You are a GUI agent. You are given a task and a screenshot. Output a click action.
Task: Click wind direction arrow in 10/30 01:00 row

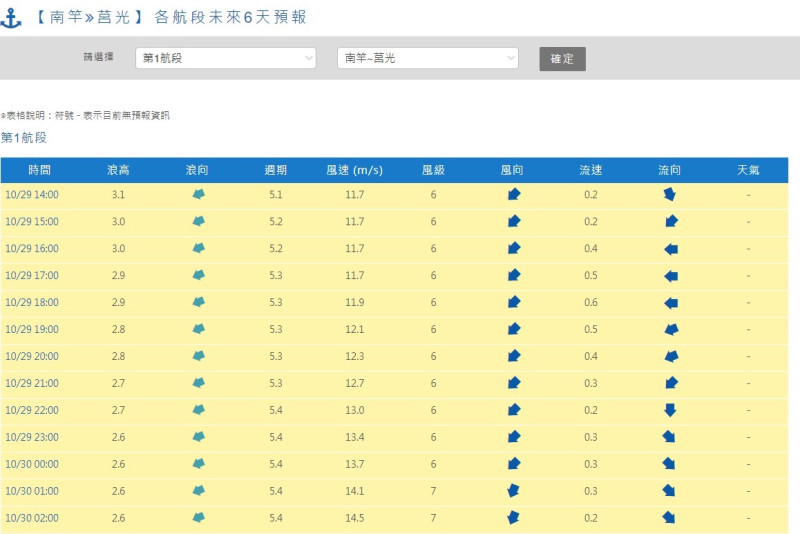pos(513,491)
